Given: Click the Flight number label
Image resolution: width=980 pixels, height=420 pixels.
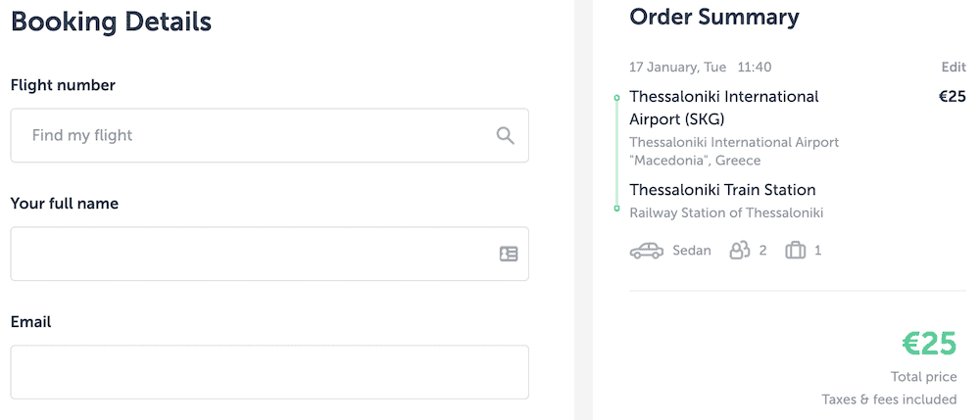Looking at the screenshot, I should pos(63,85).
